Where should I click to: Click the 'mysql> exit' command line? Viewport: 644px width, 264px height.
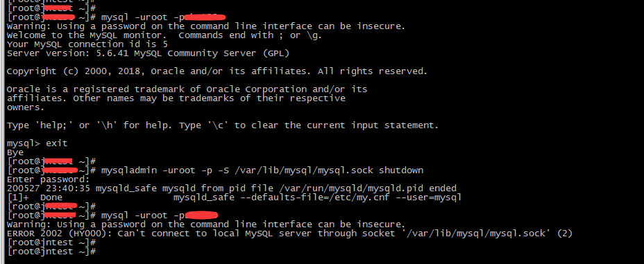[37, 143]
